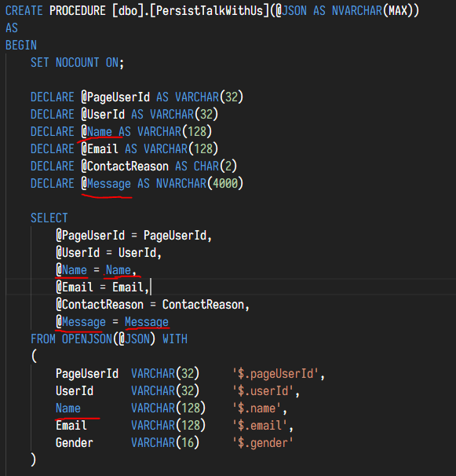This screenshot has height=476, width=456.
Task: Click PersistTalkWithUs procedure name
Action: click(x=210, y=11)
